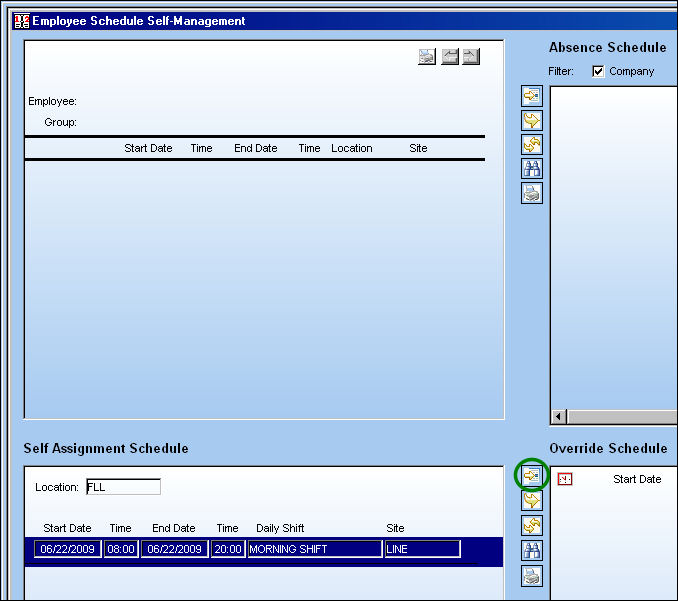Click End Date header in employee panel
The width and height of the screenshot is (678, 601).
coord(256,148)
